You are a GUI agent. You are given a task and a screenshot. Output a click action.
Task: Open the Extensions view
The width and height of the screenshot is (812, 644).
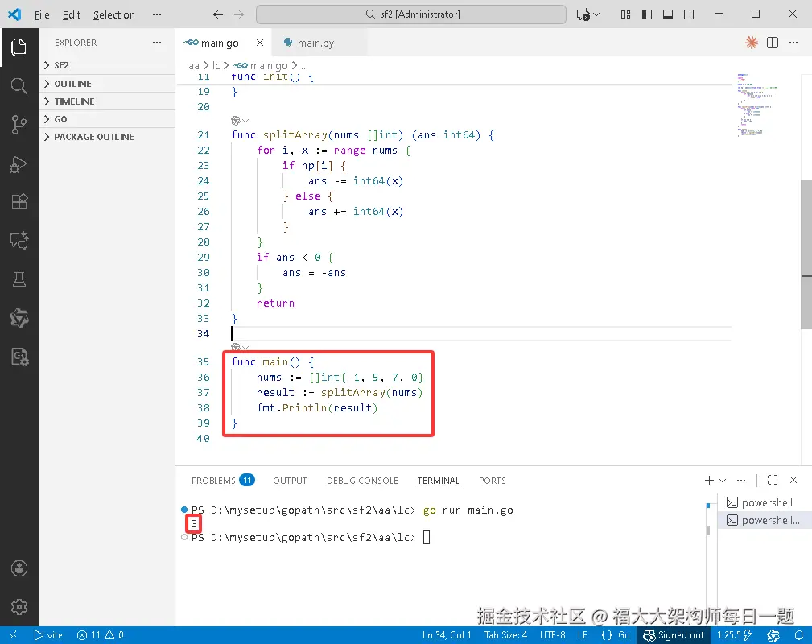19,201
